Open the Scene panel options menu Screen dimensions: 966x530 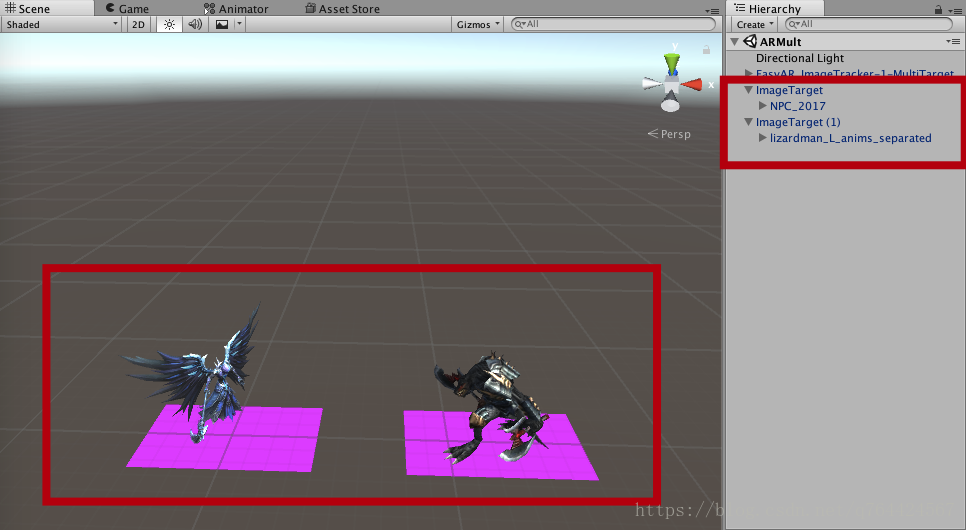pos(712,10)
